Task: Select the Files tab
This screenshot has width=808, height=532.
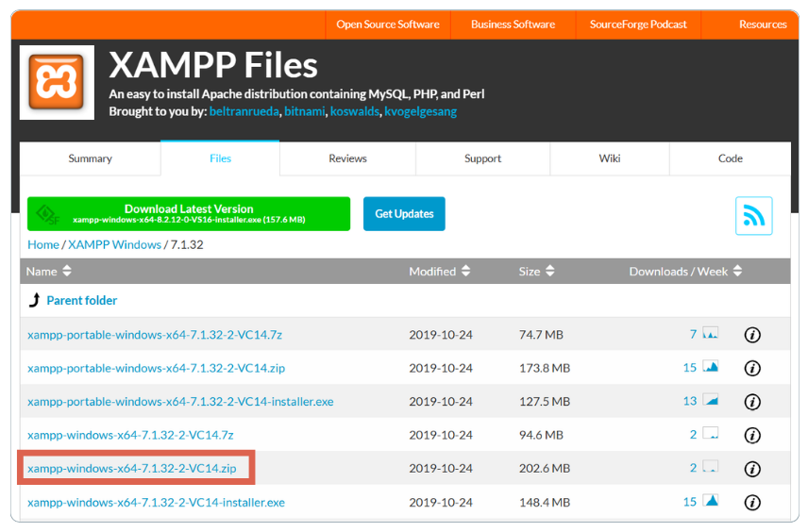Action: click(220, 158)
